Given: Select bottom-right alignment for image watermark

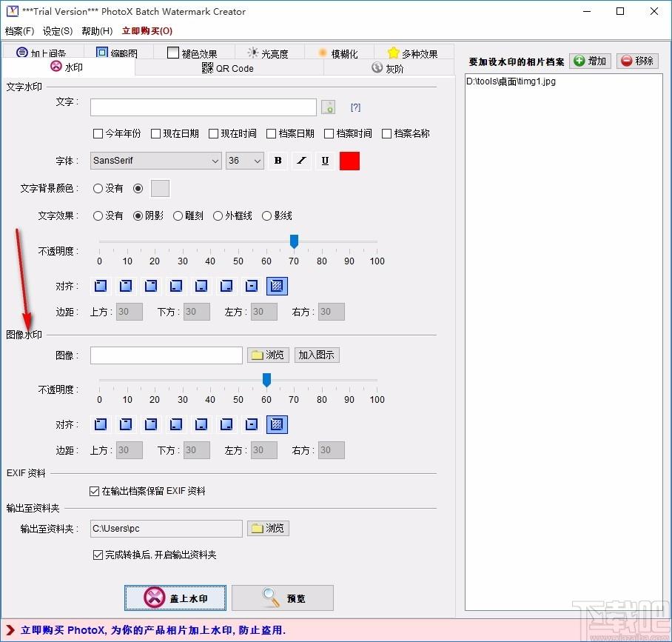Looking at the screenshot, I should point(226,424).
